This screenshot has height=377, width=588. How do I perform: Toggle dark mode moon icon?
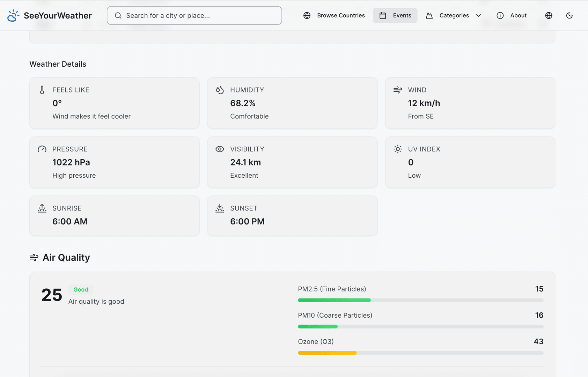pos(569,15)
